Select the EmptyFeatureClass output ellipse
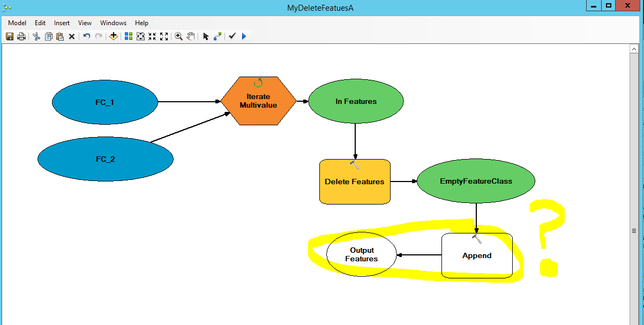Screen dimensions: 644x325 (476, 181)
